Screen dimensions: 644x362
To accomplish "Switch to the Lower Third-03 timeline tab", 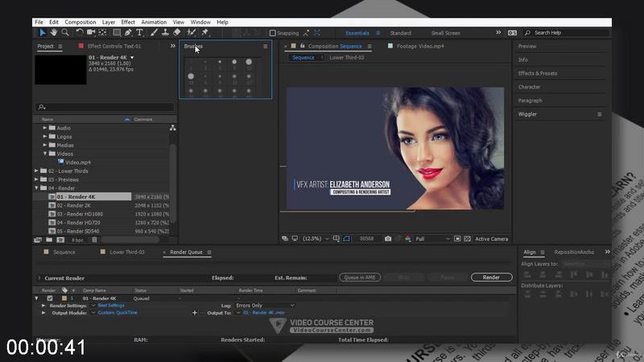I will tap(127, 252).
